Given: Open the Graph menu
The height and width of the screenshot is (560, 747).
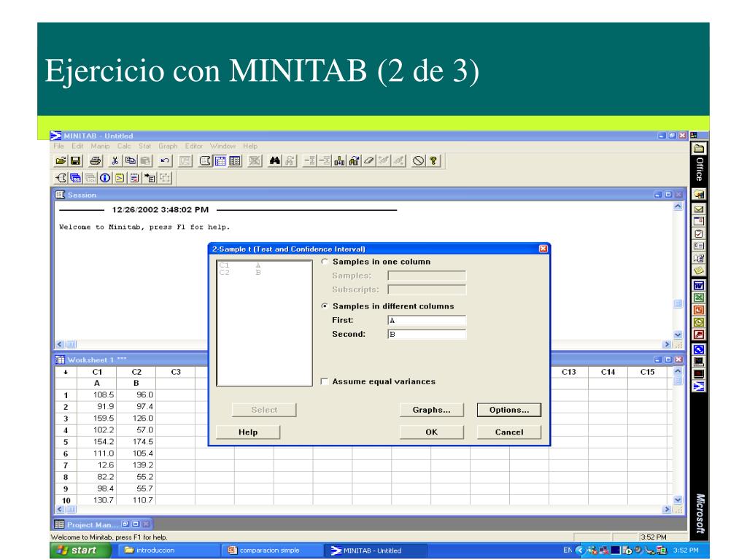Looking at the screenshot, I should [x=169, y=146].
